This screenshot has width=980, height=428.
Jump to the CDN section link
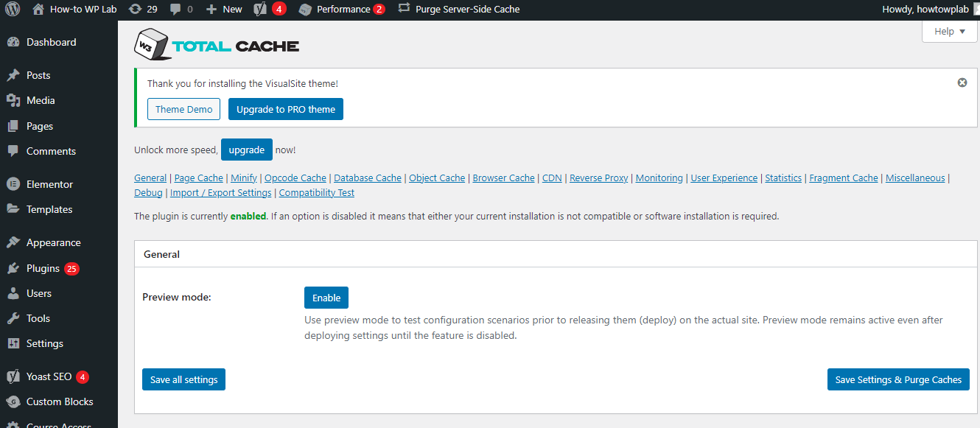click(552, 178)
